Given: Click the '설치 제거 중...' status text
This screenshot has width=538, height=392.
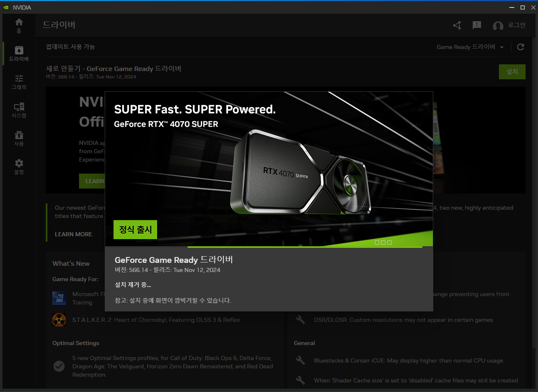Looking at the screenshot, I should pos(133,285).
